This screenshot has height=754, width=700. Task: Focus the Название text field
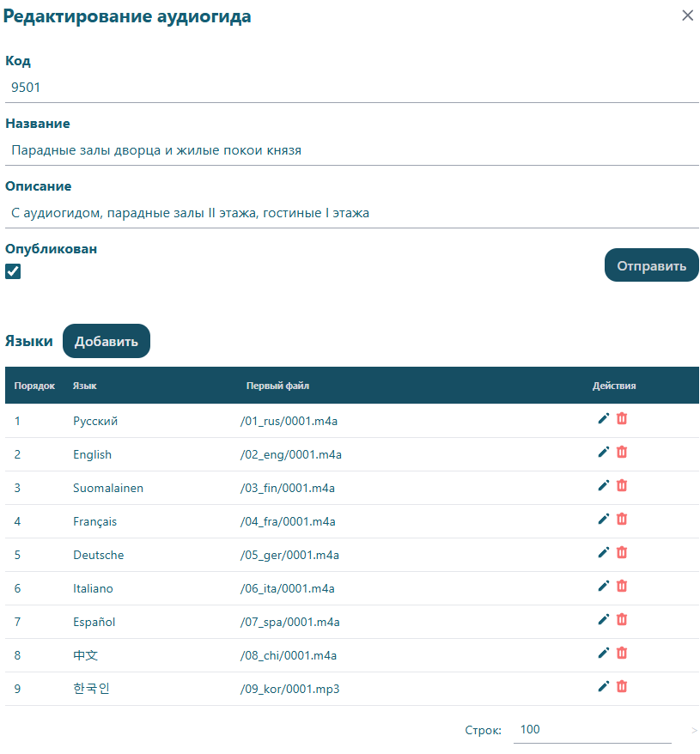(351, 150)
